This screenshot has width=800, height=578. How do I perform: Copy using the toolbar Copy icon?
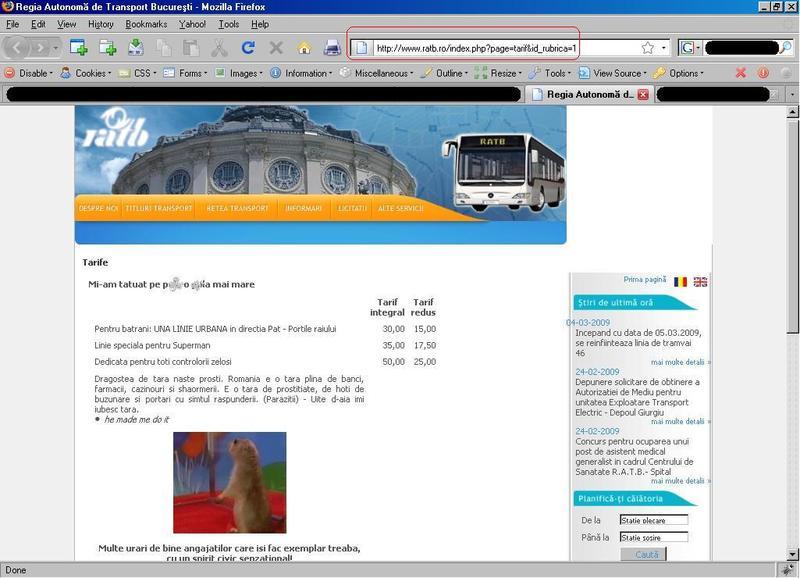coord(164,48)
